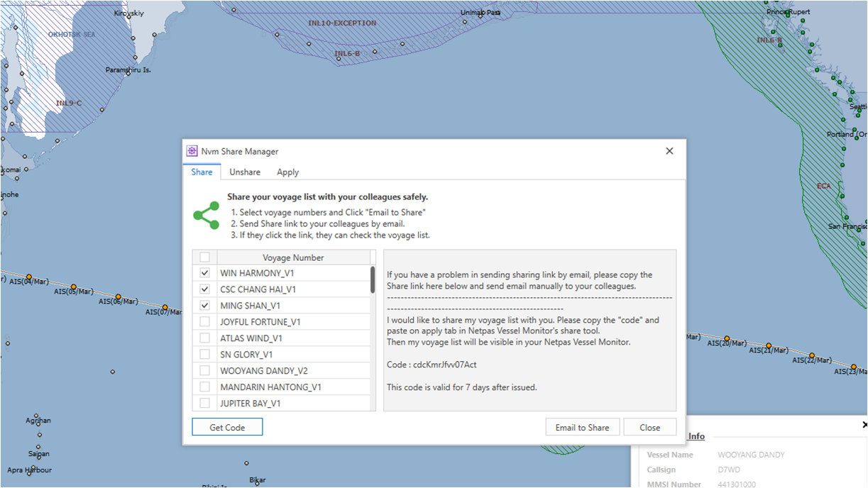Select the JUPITER BAY_V1 row text
Image resolution: width=868 pixels, height=488 pixels.
pos(251,404)
